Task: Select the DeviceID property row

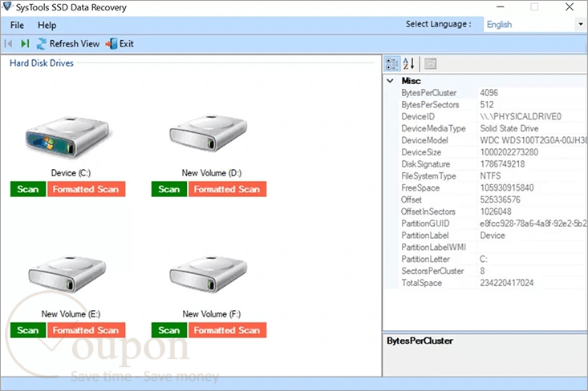Action: tap(493, 116)
